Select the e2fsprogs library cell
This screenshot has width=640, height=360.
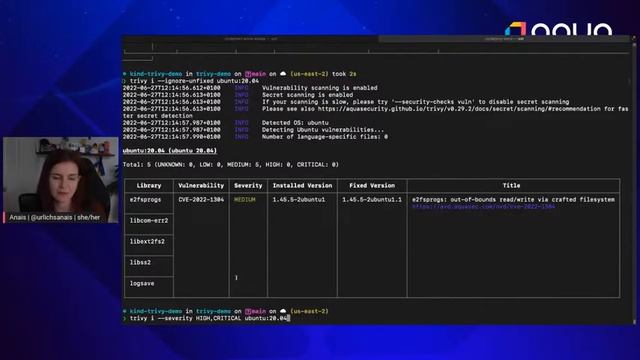click(146, 200)
